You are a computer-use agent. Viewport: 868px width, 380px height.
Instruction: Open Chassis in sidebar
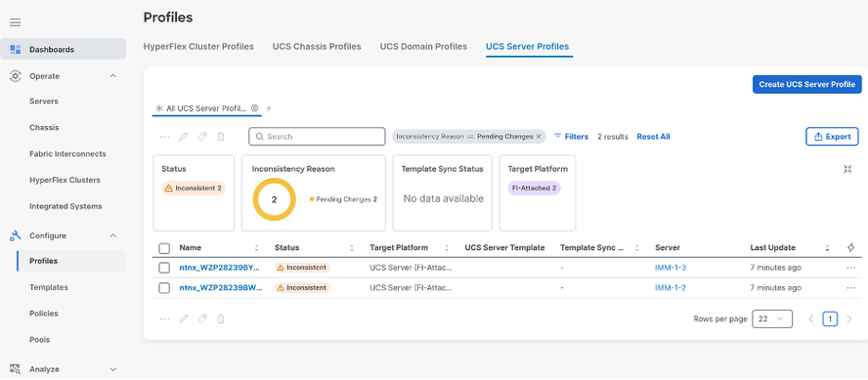click(x=44, y=127)
